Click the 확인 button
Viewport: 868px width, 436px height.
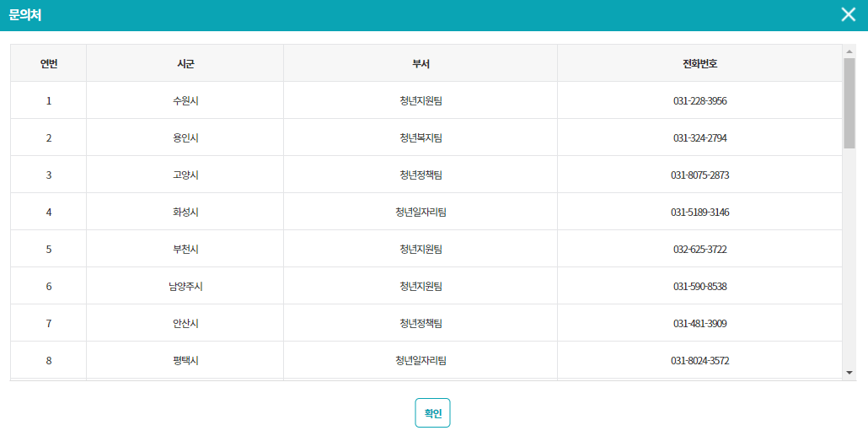pyautogui.click(x=432, y=412)
